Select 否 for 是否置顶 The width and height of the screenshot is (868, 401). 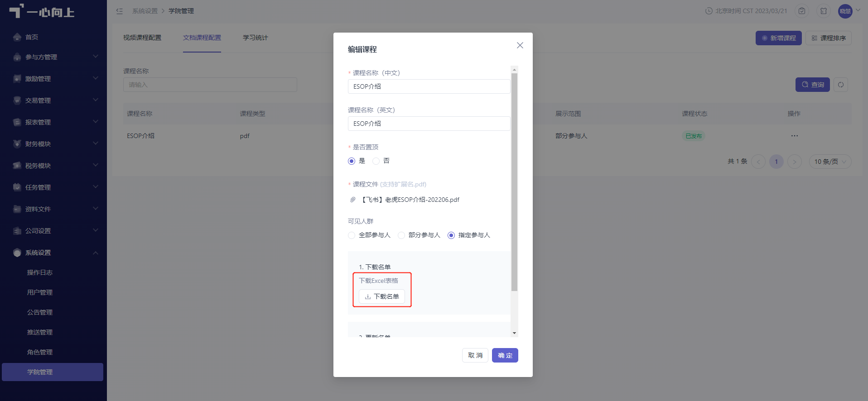coord(376,161)
